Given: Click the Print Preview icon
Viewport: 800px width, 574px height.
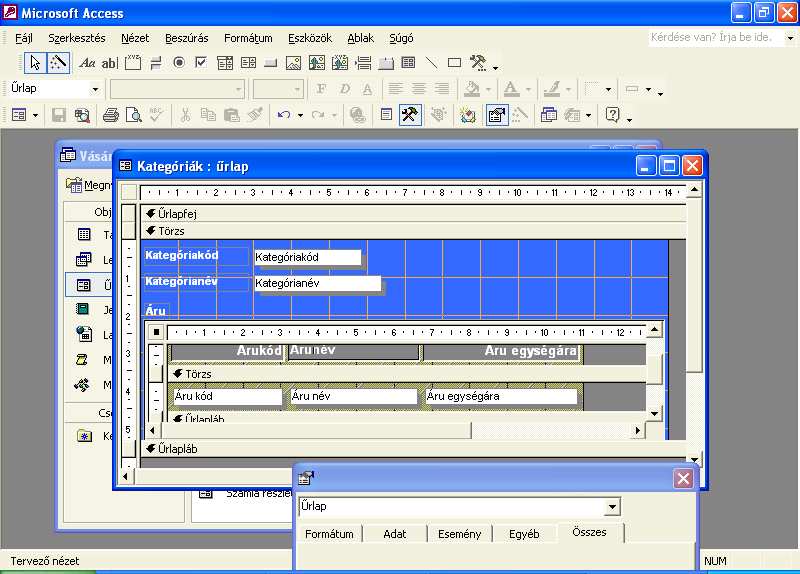Looking at the screenshot, I should click(x=134, y=115).
